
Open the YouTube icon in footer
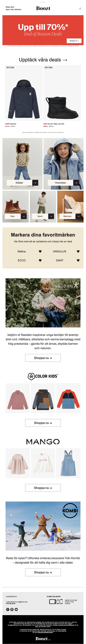click(x=16, y=609)
